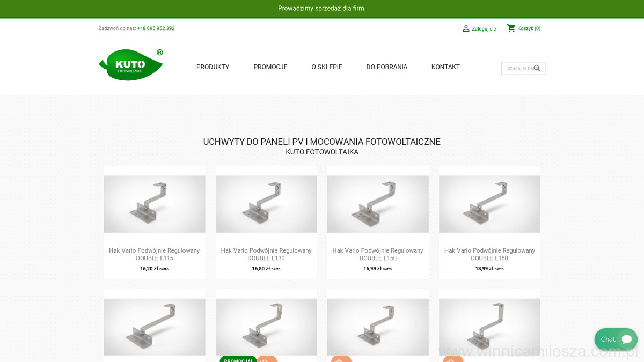
Task: Click the Zaloguj się link
Action: [484, 29]
